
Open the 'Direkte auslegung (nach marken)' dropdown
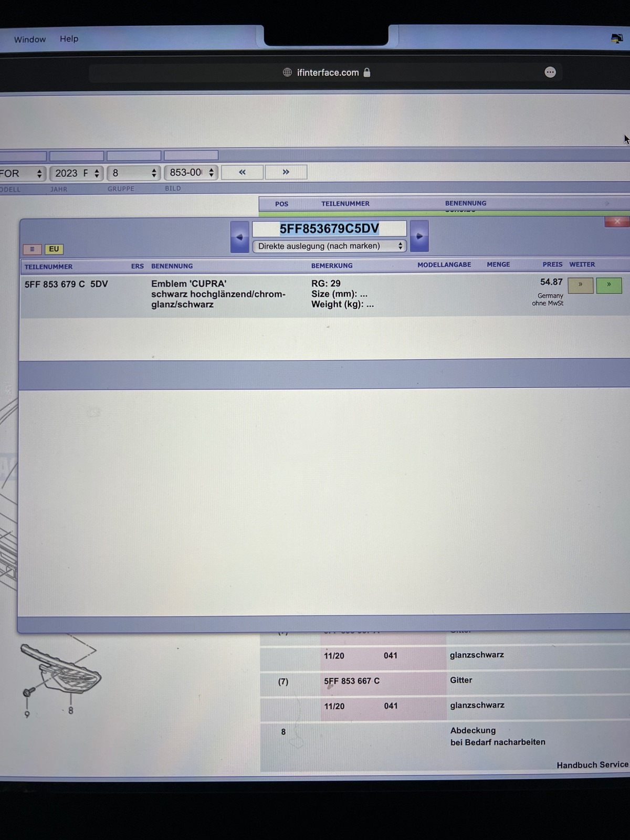point(329,246)
